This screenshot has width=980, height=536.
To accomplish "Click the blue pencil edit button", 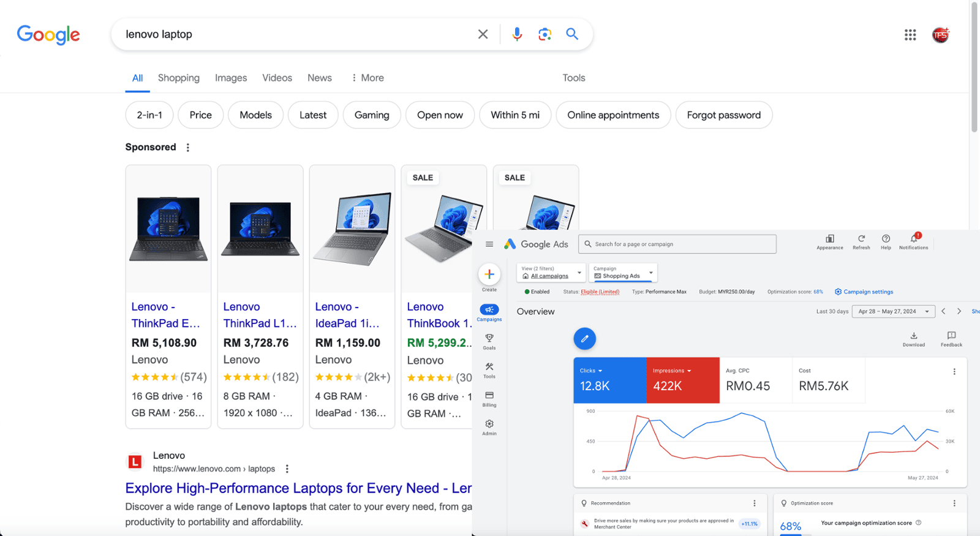I will 584,339.
